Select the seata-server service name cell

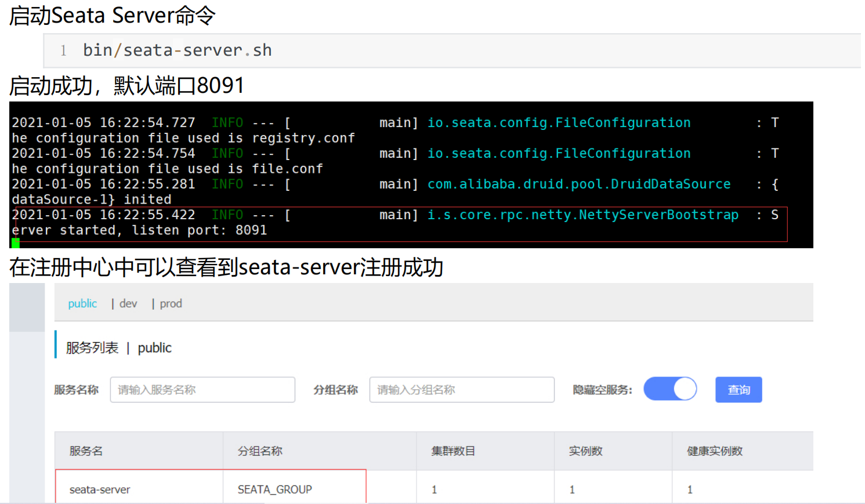point(100,490)
